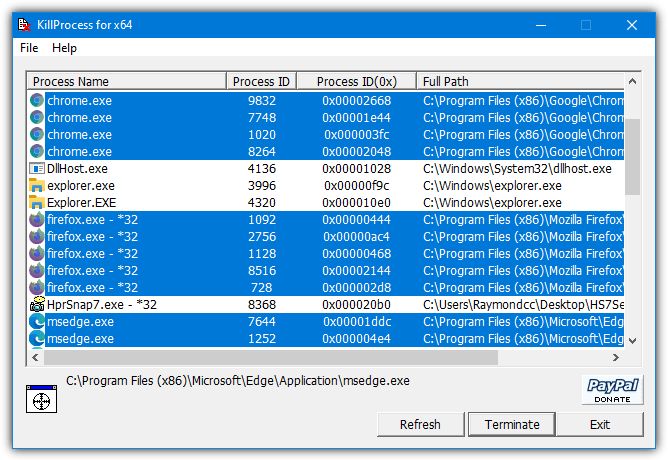Viewport: 668px width, 460px height.
Task: Click hex ID 0x00000ac4 cell
Action: coord(357,237)
